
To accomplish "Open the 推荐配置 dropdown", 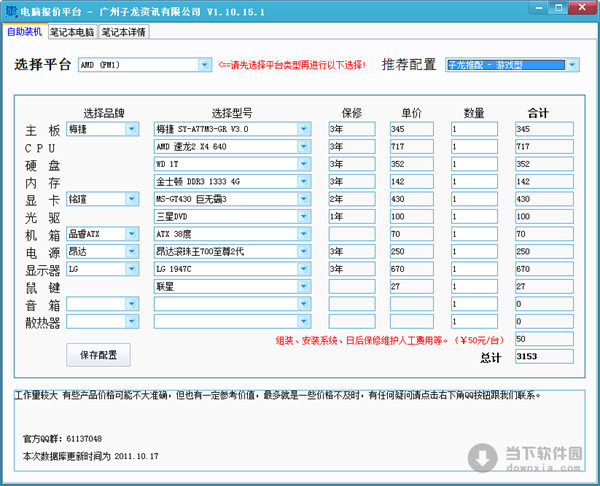I will (x=573, y=66).
